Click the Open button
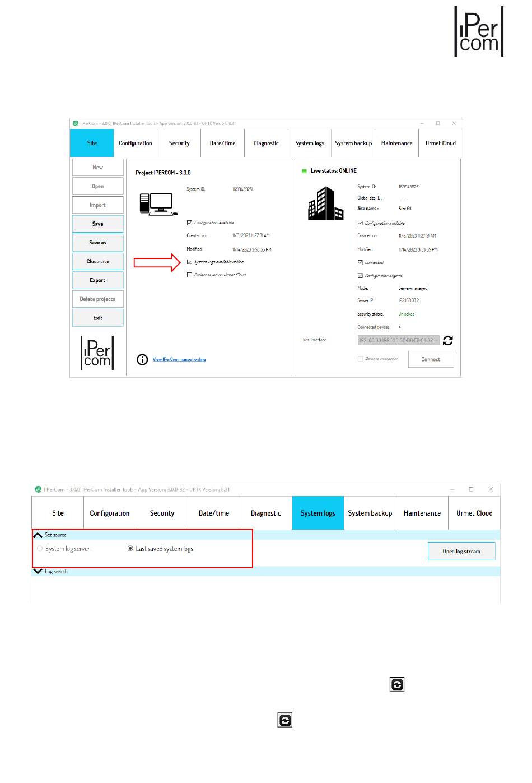 pyautogui.click(x=98, y=186)
